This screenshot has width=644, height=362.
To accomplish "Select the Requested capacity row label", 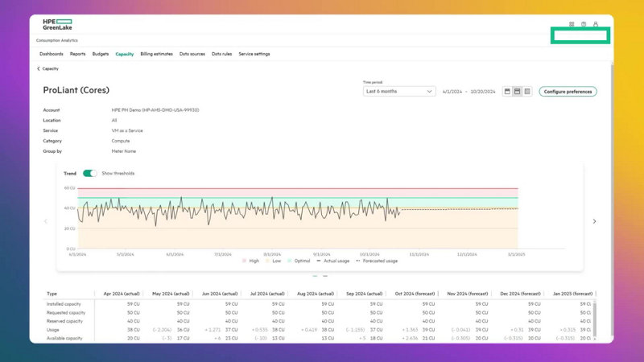I will tap(66, 313).
